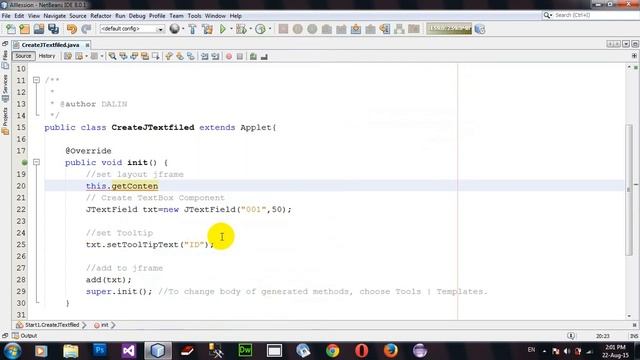Open the Source menu
Image resolution: width=640 pixels, height=360 pixels.
point(78,16)
